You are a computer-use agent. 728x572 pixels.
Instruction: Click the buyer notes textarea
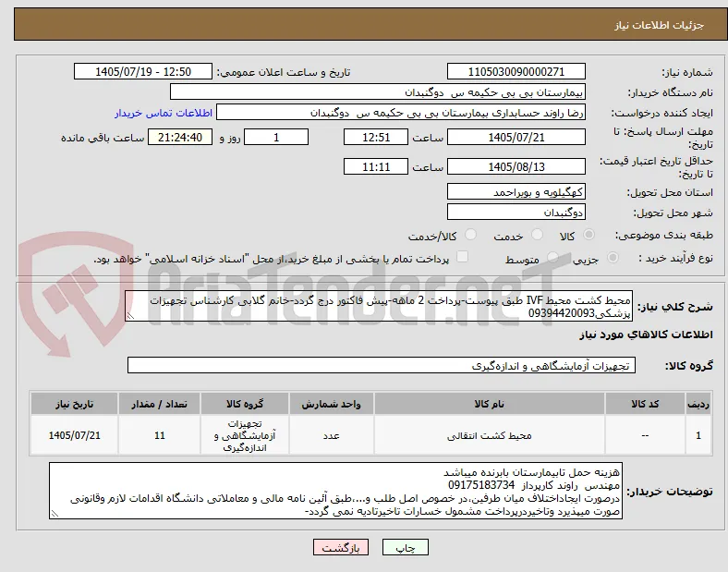335,491
